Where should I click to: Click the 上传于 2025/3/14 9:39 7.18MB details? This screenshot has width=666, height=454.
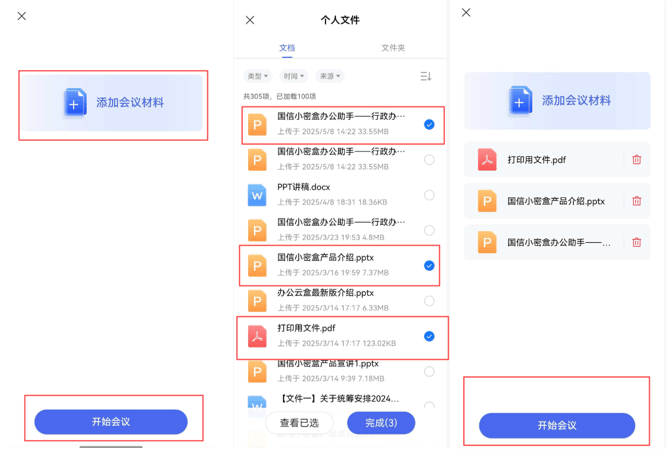[x=331, y=378]
